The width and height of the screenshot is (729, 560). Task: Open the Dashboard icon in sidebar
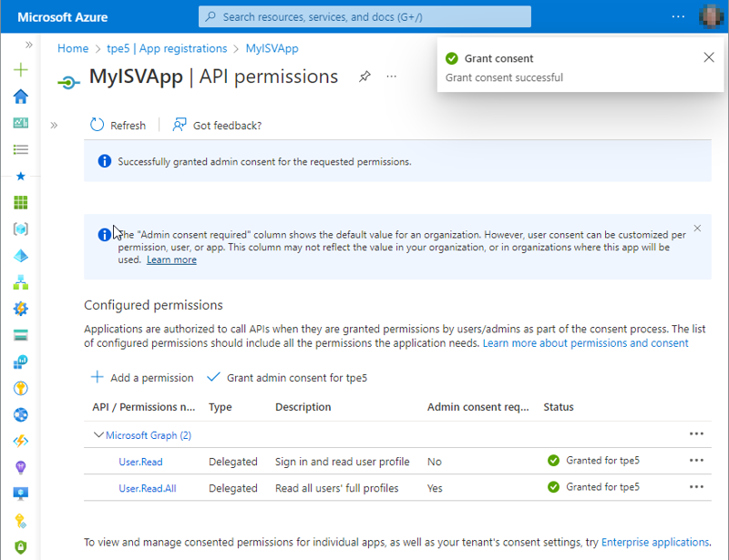[20, 122]
